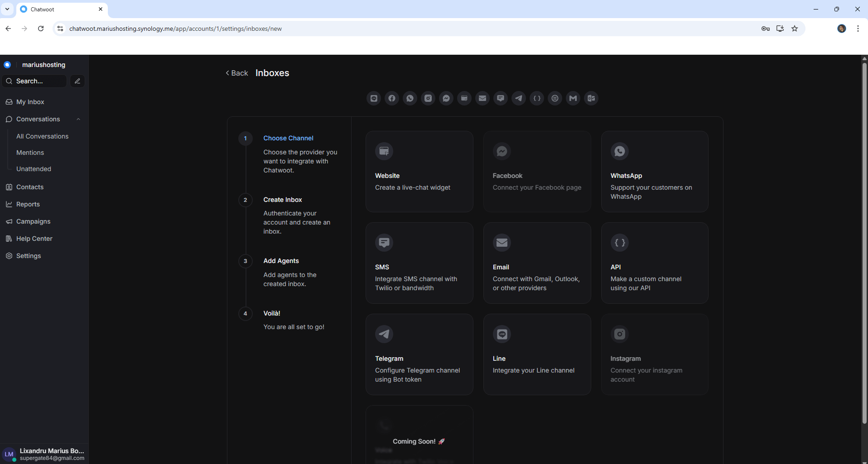The image size is (868, 464).
Task: Pick the API custom channel card
Action: click(654, 263)
